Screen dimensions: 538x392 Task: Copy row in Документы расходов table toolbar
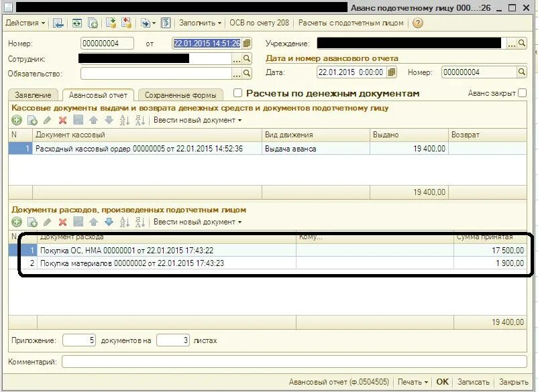(x=32, y=222)
